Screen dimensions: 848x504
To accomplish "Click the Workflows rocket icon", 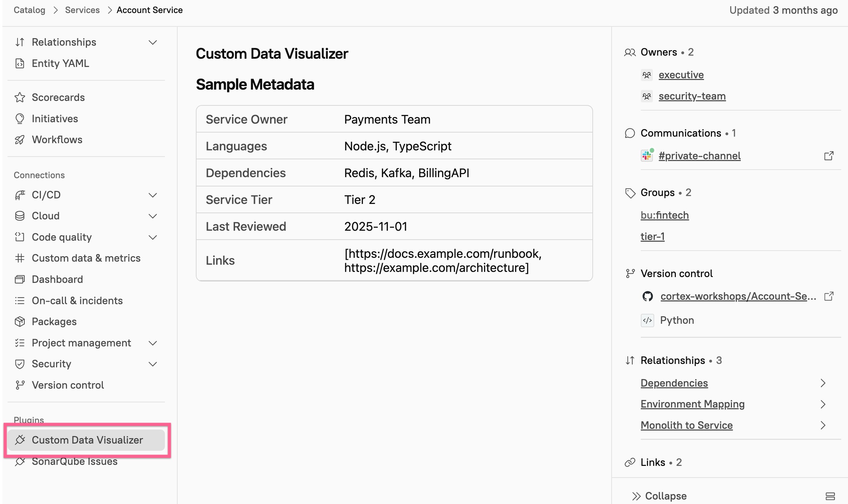I will tap(20, 140).
